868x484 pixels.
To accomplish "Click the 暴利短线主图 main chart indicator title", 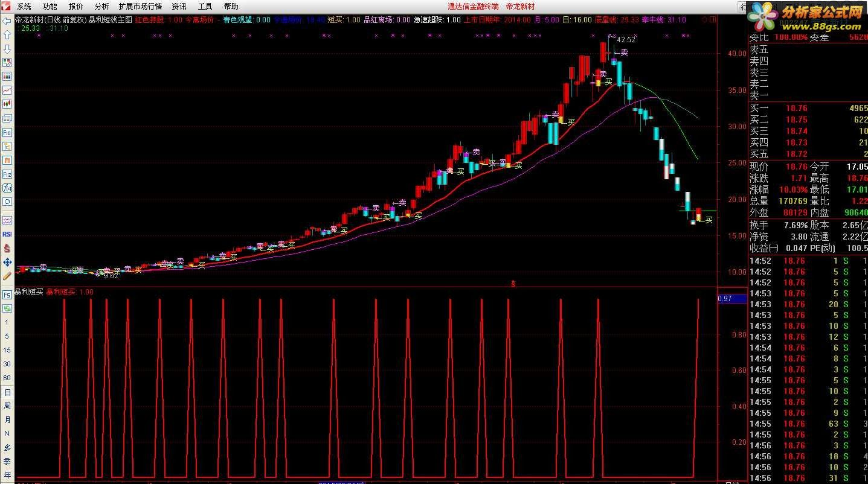I will pyautogui.click(x=111, y=20).
